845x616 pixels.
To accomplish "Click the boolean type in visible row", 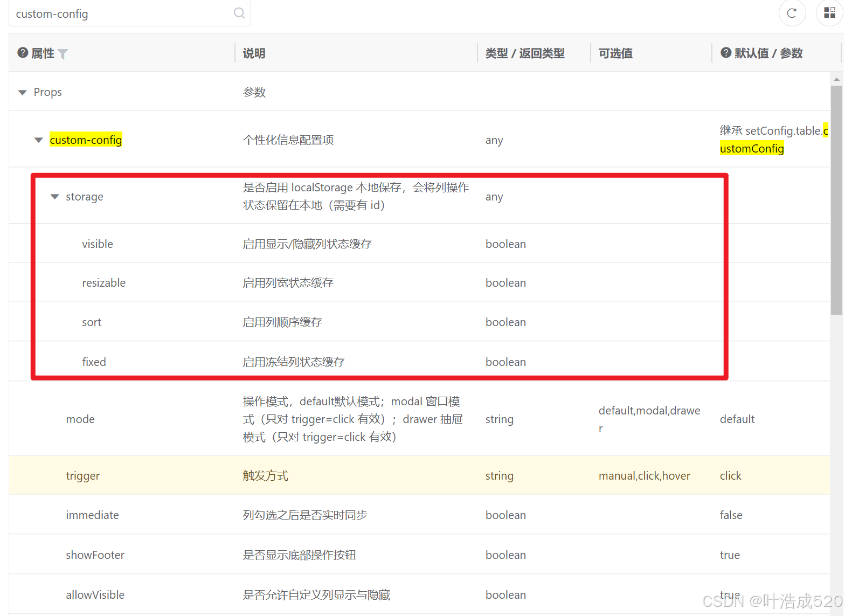I will click(505, 244).
